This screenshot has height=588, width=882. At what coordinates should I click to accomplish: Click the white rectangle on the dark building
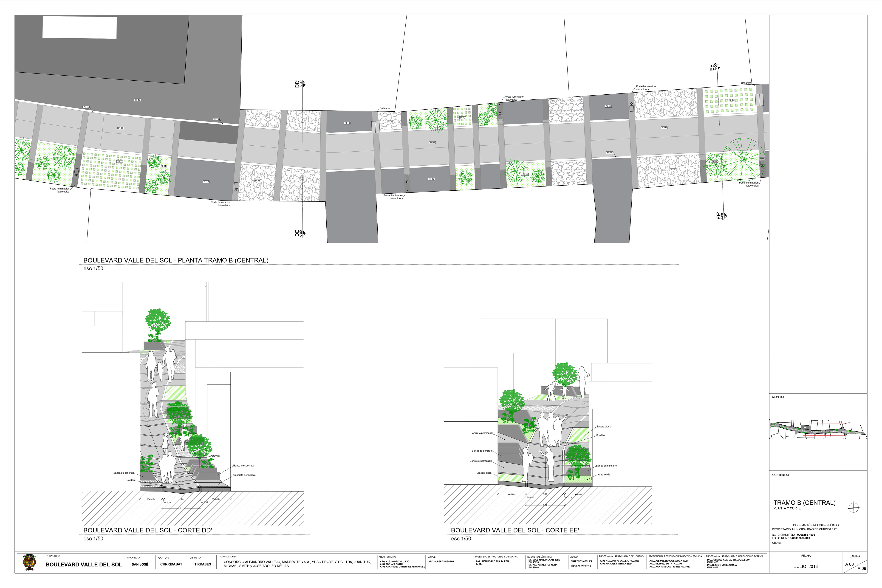[x=79, y=27]
